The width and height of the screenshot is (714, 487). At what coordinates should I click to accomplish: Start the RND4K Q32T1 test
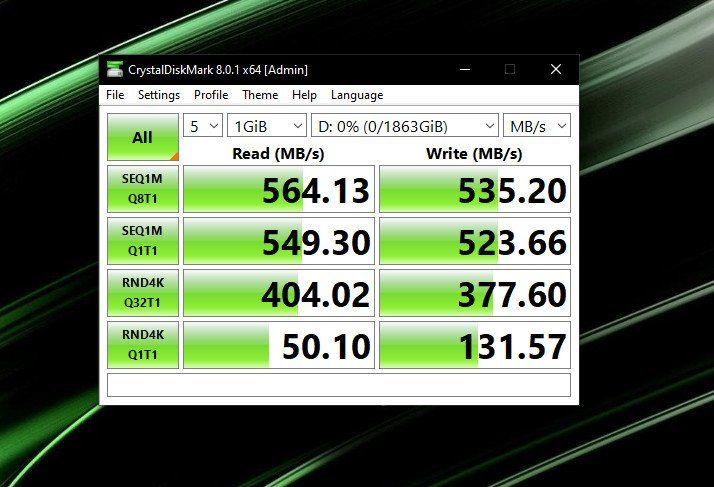click(x=143, y=292)
